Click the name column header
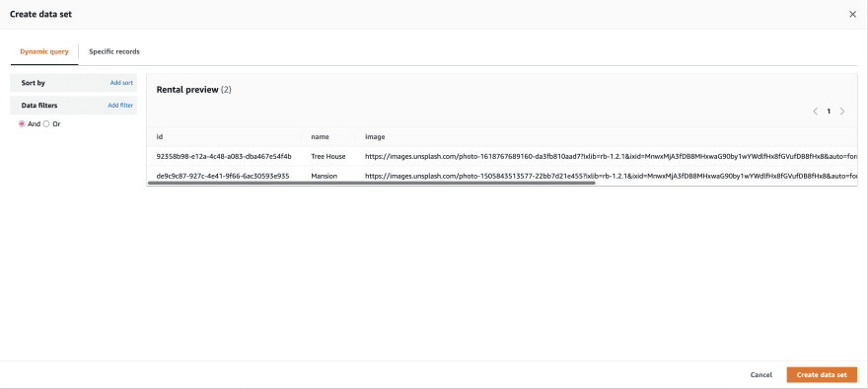This screenshot has width=868, height=389. pos(321,136)
